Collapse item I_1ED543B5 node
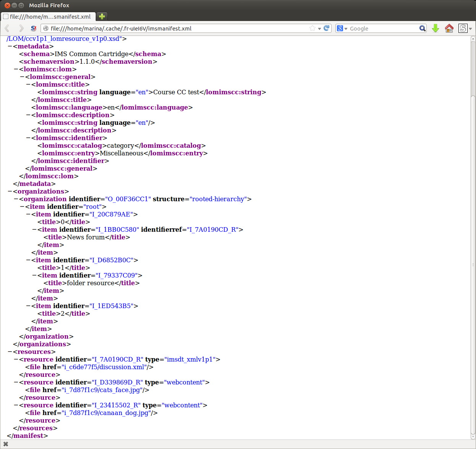Screen dimensions: 476x449 tap(28, 306)
